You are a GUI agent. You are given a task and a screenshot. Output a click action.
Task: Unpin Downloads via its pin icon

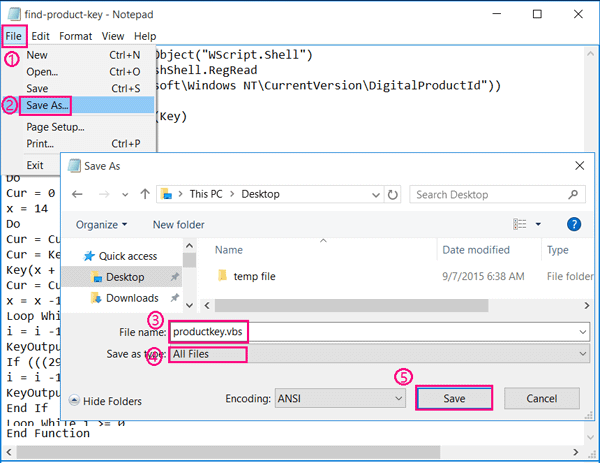click(x=174, y=297)
